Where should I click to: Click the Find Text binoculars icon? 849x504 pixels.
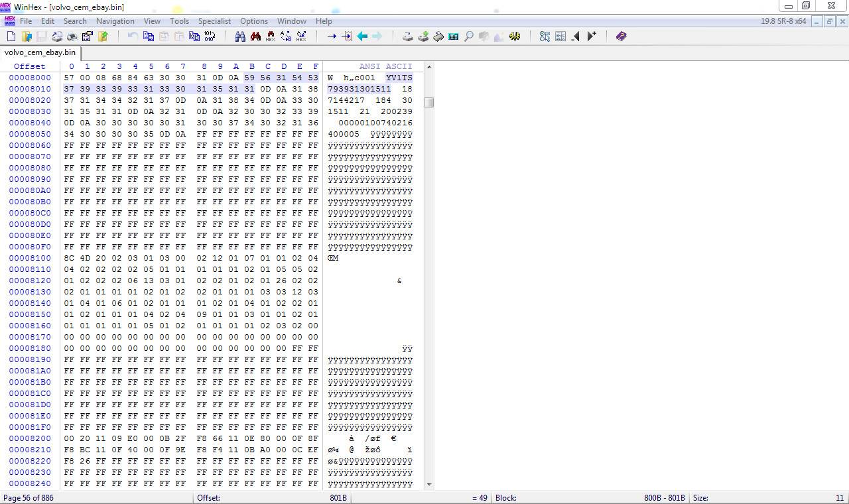coord(240,36)
